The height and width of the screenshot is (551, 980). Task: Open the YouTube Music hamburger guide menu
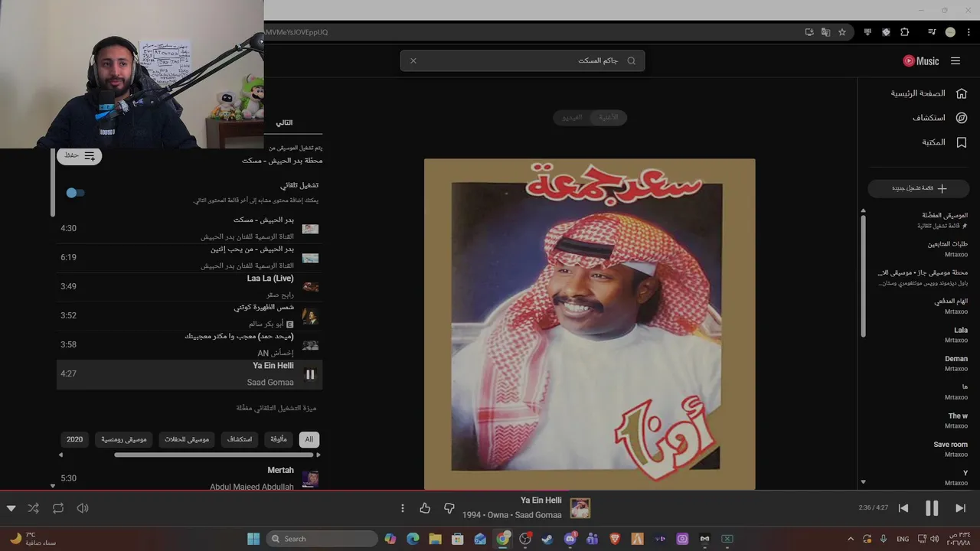pos(955,60)
